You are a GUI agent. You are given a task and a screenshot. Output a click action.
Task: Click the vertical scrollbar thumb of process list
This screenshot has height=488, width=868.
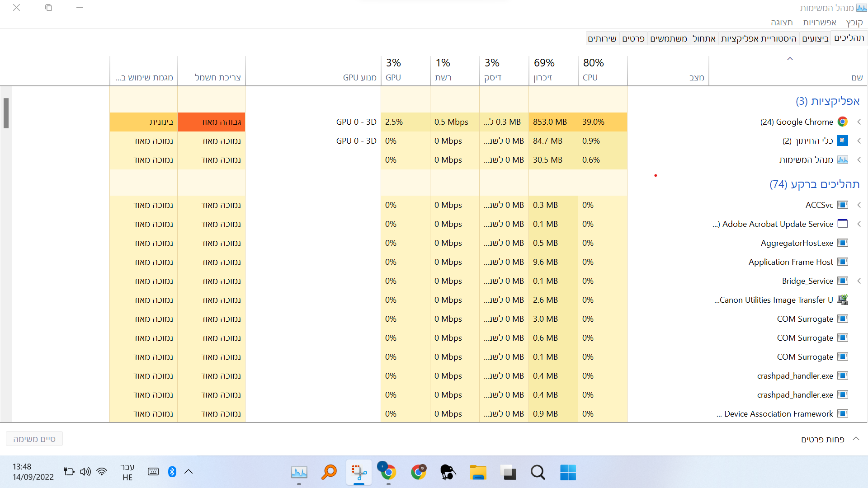click(6, 113)
